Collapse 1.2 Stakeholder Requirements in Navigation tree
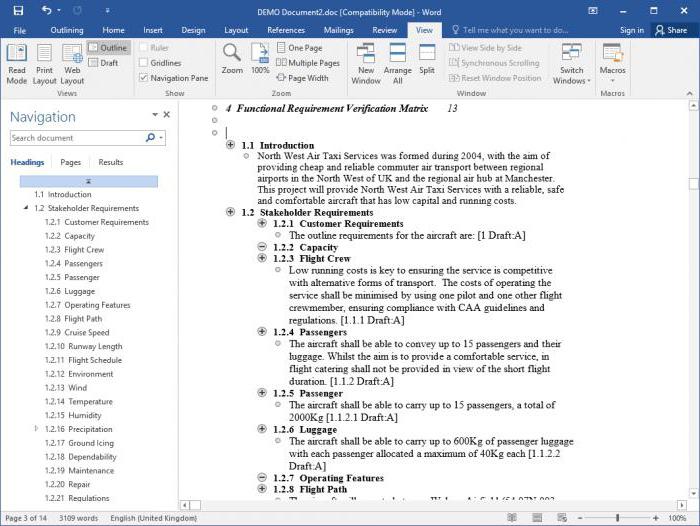 click(x=26, y=208)
